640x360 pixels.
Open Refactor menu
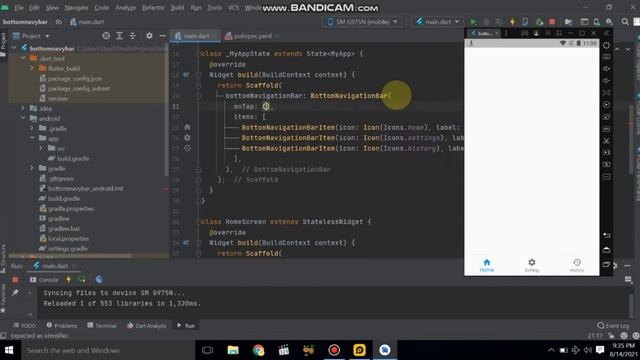pyautogui.click(x=153, y=8)
